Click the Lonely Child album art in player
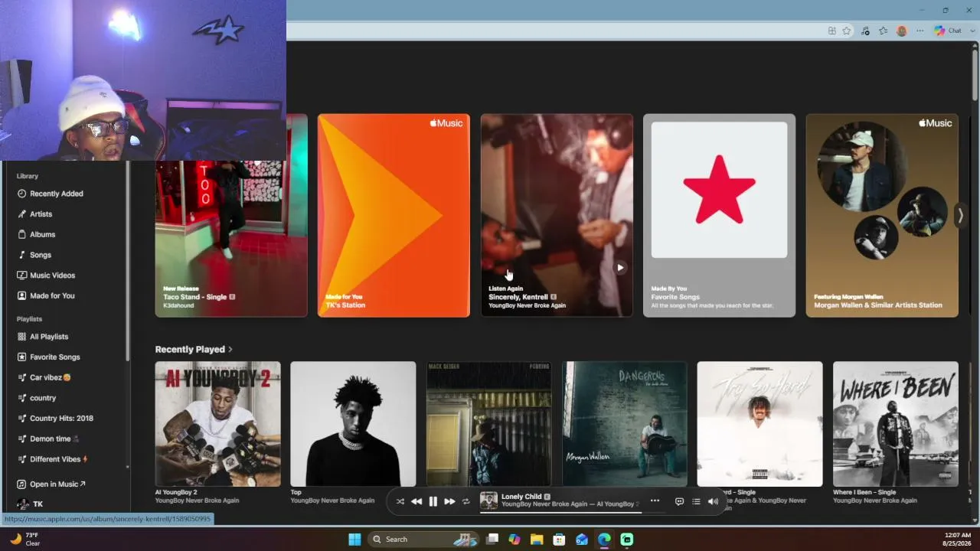 488,500
